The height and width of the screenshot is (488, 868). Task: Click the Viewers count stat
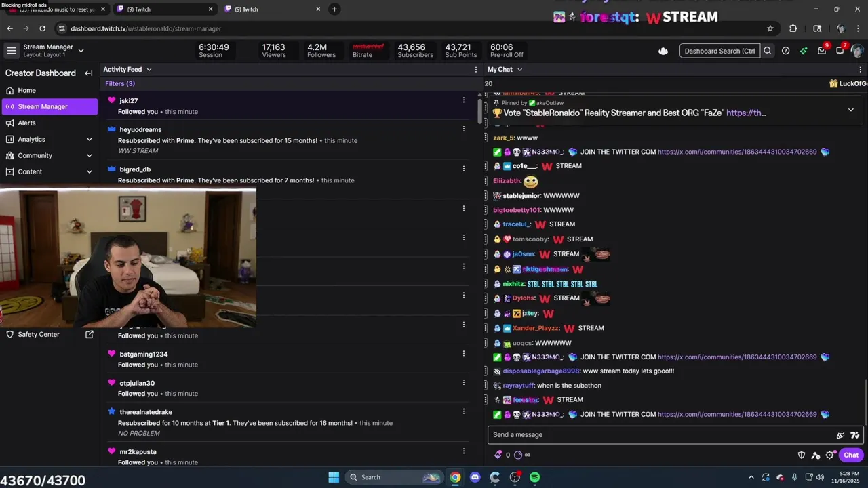point(274,51)
